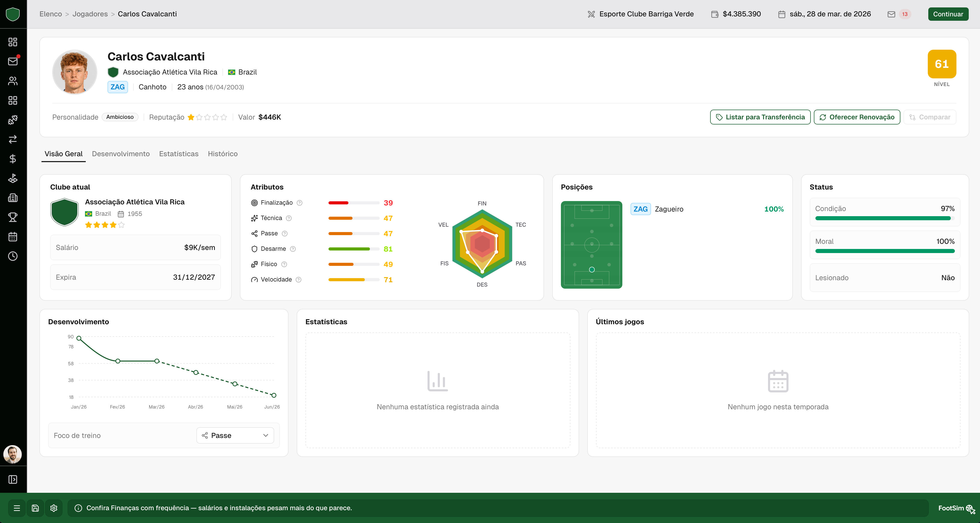The image size is (980, 523).
Task: Open the user avatar profile menu
Action: (x=13, y=454)
